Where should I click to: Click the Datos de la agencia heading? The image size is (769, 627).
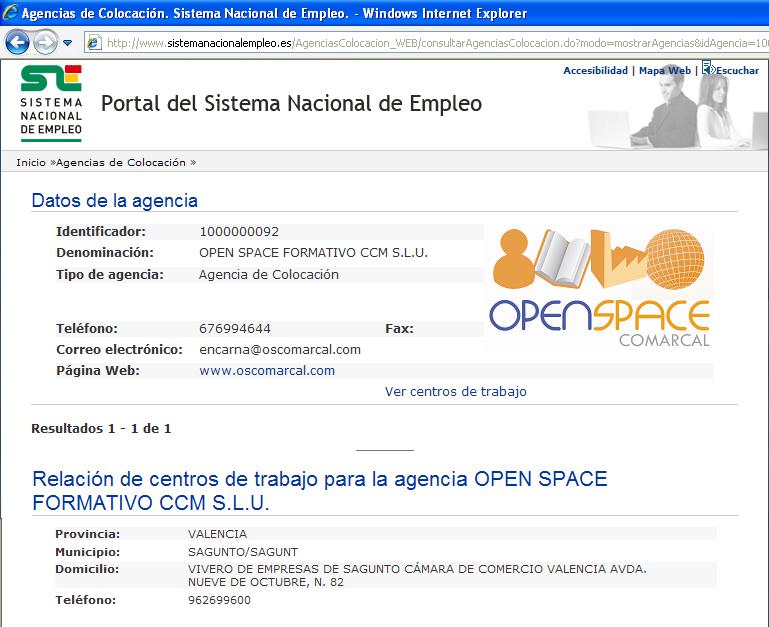tap(114, 201)
